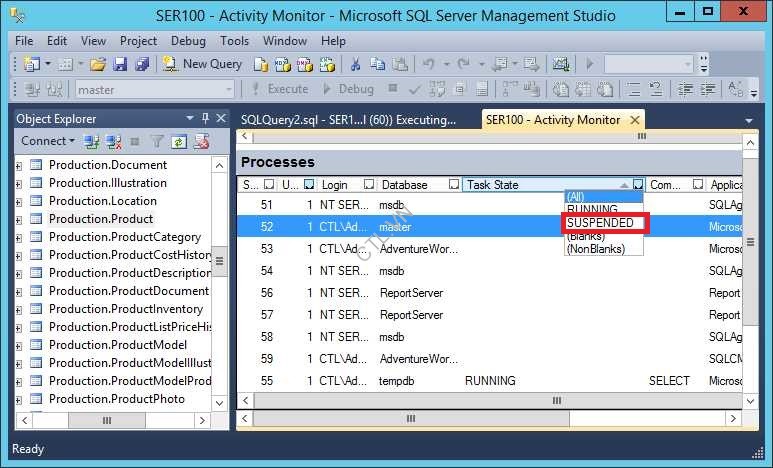Open the Login column filter dropdown
The image size is (773, 468).
(369, 185)
